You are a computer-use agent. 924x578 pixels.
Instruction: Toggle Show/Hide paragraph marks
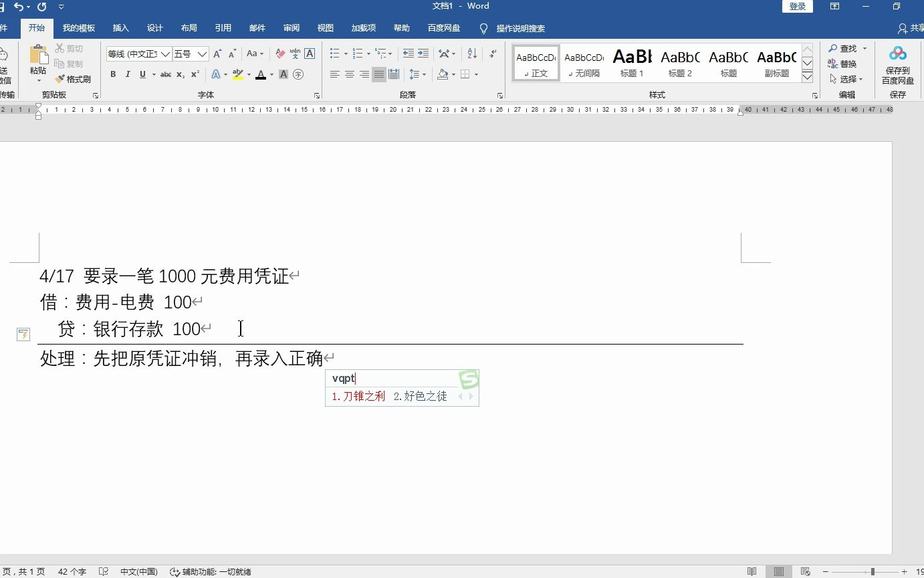pyautogui.click(x=493, y=54)
